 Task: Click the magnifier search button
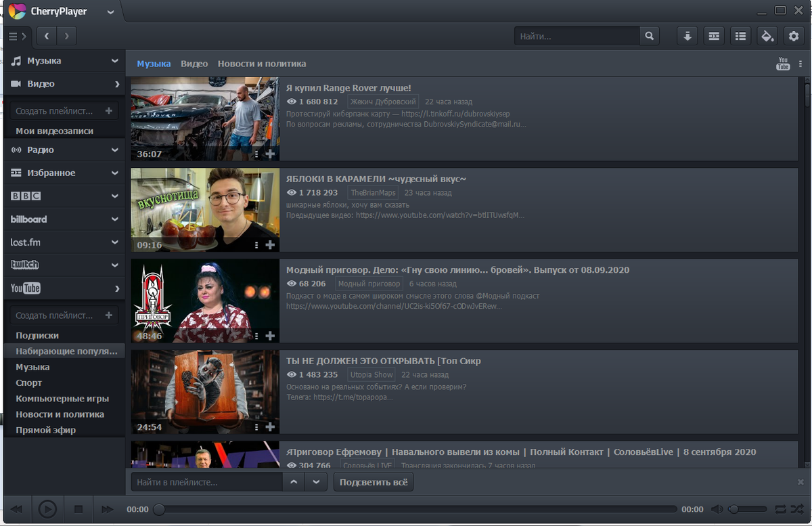coord(650,36)
